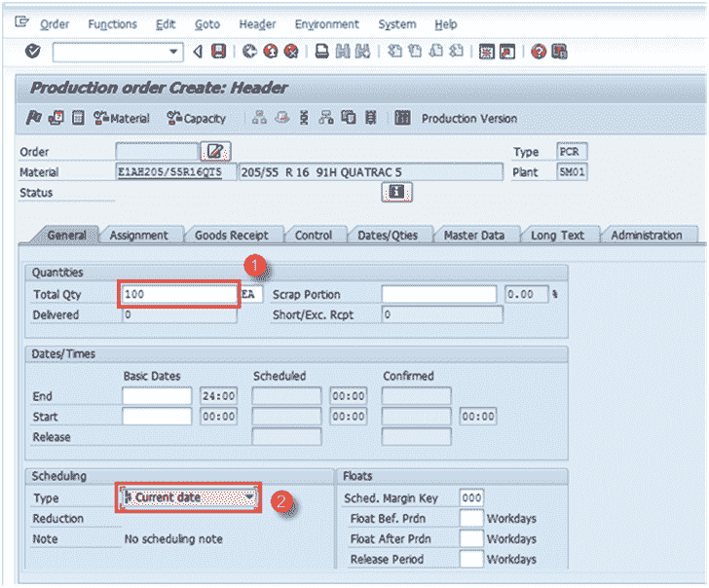This screenshot has height=588, width=709.
Task: Click the Total Qty field containing 100
Action: 179,294
